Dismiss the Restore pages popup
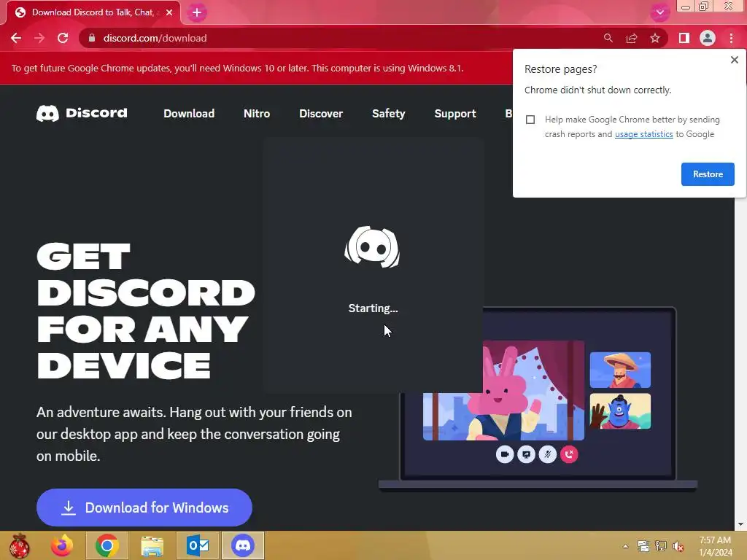This screenshot has height=560, width=747. (x=734, y=60)
